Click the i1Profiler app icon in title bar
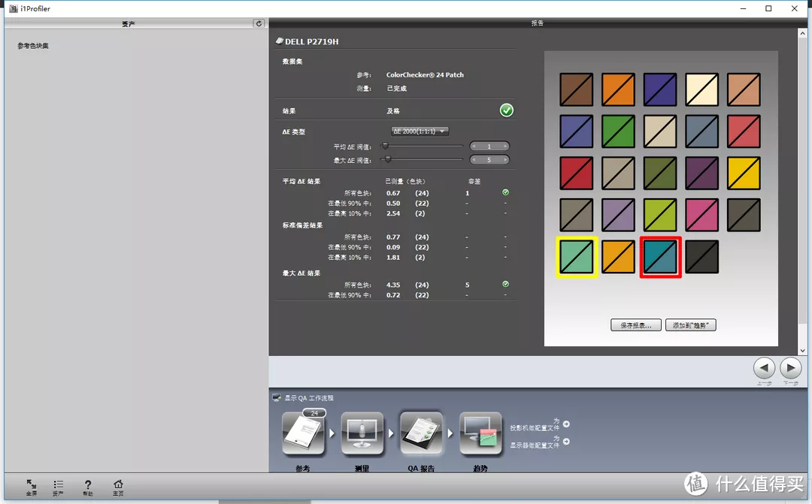This screenshot has height=504, width=812. pos(14,8)
